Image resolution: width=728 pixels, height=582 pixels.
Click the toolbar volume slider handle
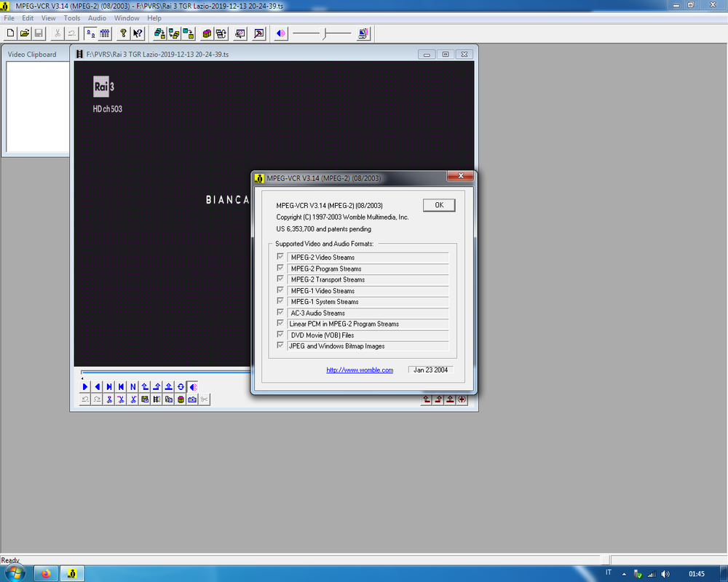(325, 33)
